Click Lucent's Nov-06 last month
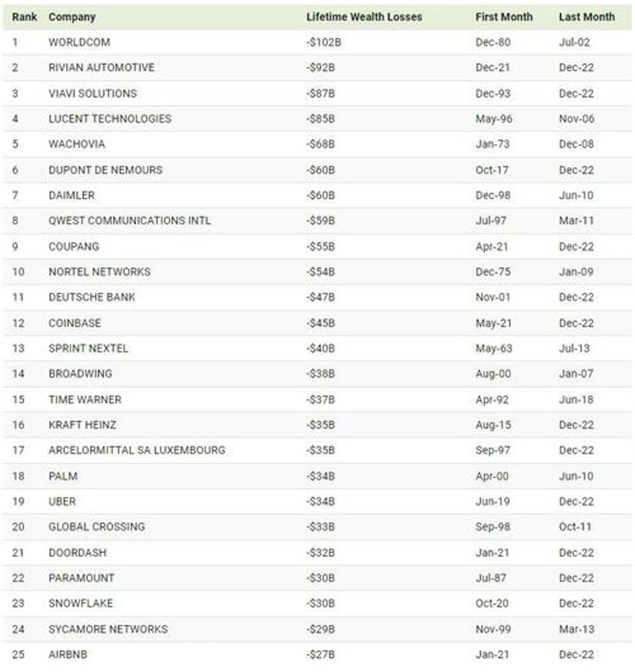 tap(577, 118)
